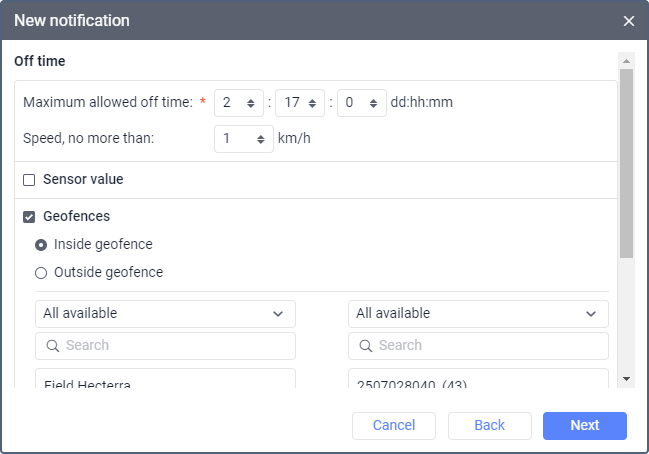Select the Outside geofence radio option
The height and width of the screenshot is (454, 649).
pos(41,272)
